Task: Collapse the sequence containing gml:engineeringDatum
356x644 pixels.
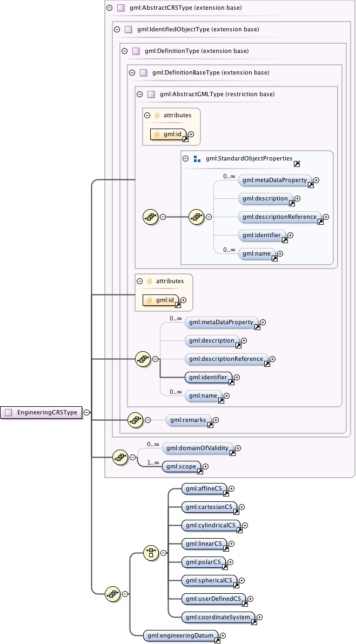Action: [x=125, y=594]
